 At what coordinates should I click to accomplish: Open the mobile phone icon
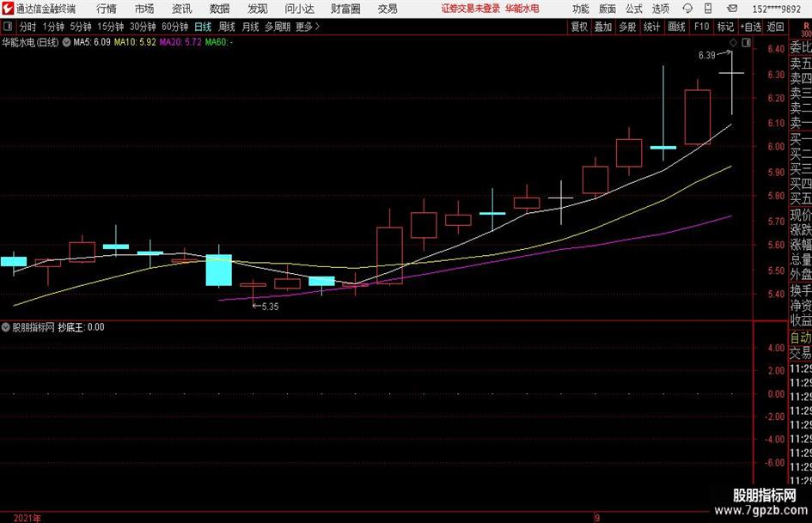[x=708, y=9]
